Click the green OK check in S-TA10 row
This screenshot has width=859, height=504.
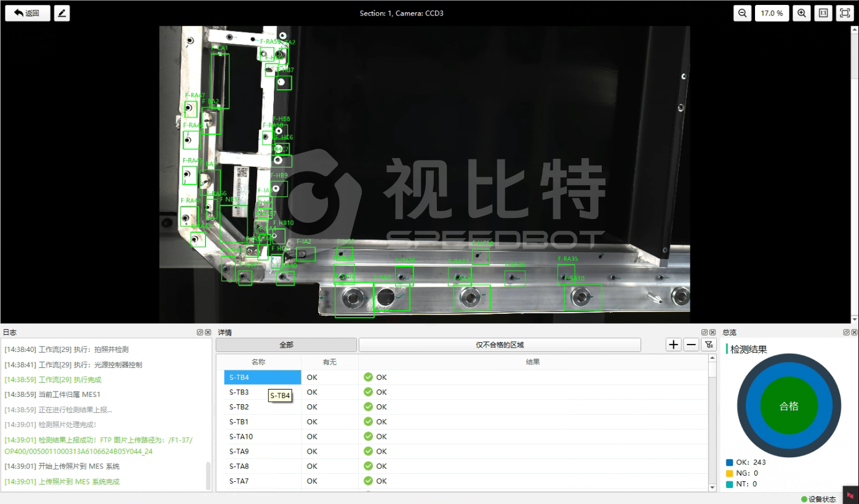369,436
